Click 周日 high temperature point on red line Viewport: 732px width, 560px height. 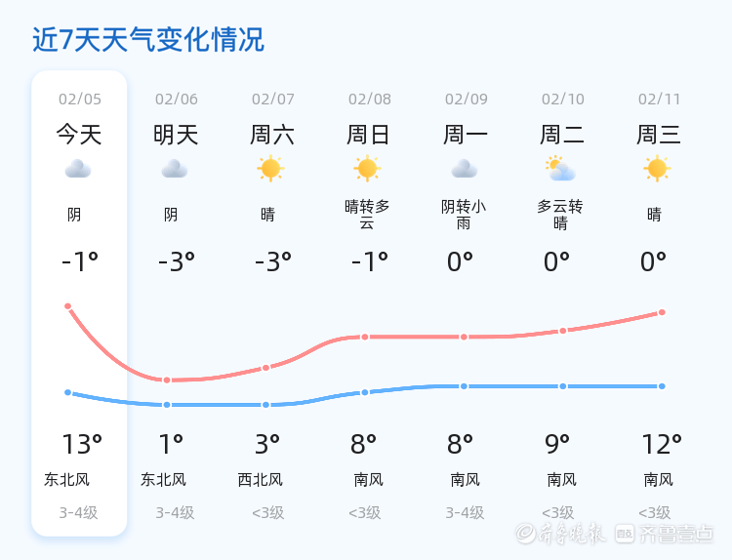365,337
